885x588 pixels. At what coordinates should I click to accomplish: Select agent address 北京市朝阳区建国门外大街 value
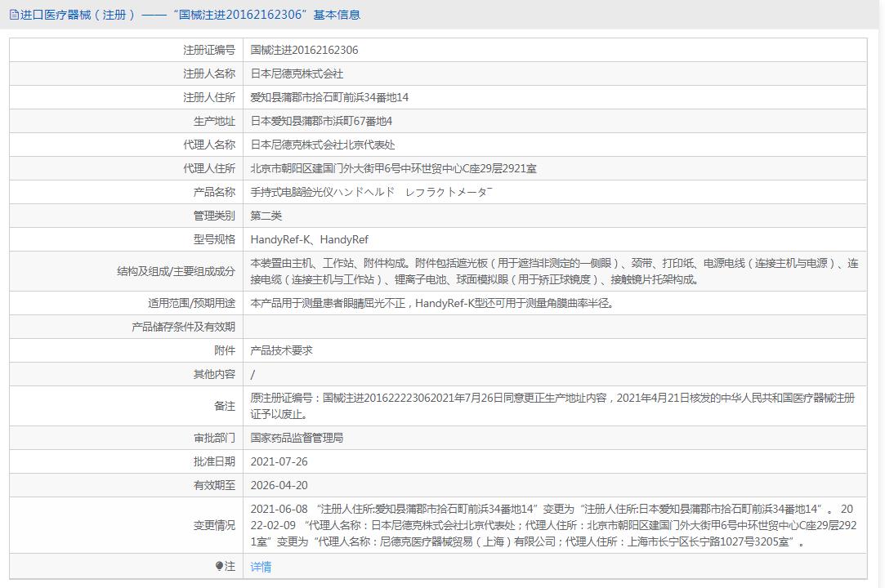tap(393, 169)
